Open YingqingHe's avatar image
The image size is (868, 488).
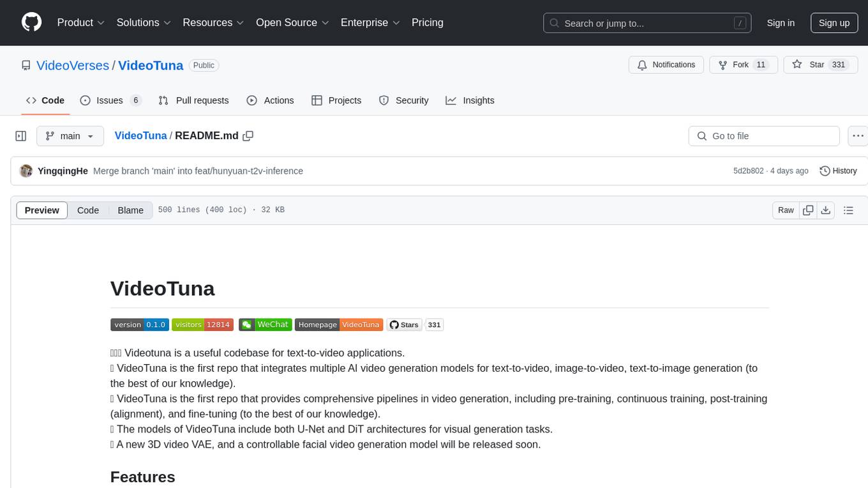pos(26,171)
